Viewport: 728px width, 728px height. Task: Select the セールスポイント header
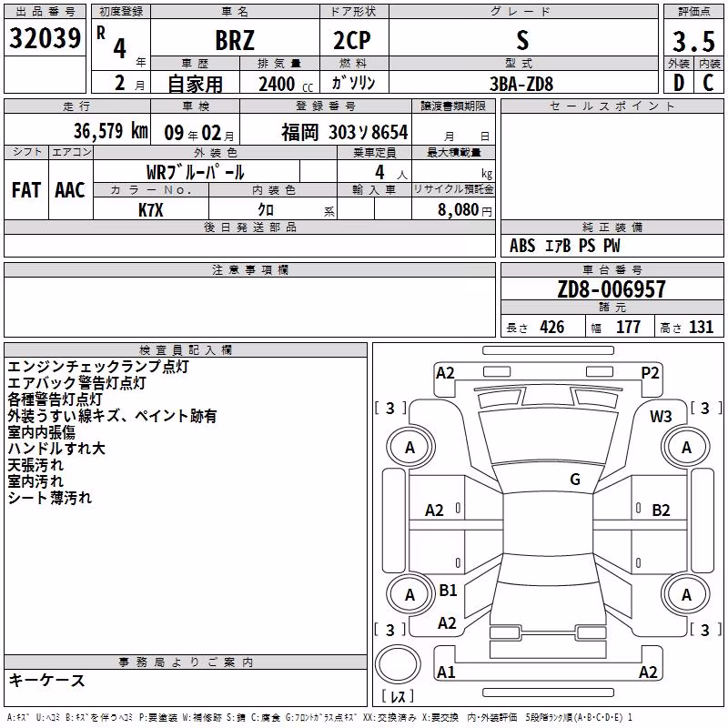tap(612, 106)
